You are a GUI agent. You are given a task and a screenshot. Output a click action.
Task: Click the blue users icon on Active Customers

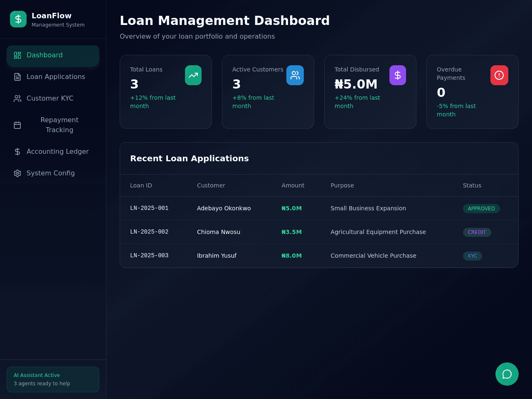[295, 75]
